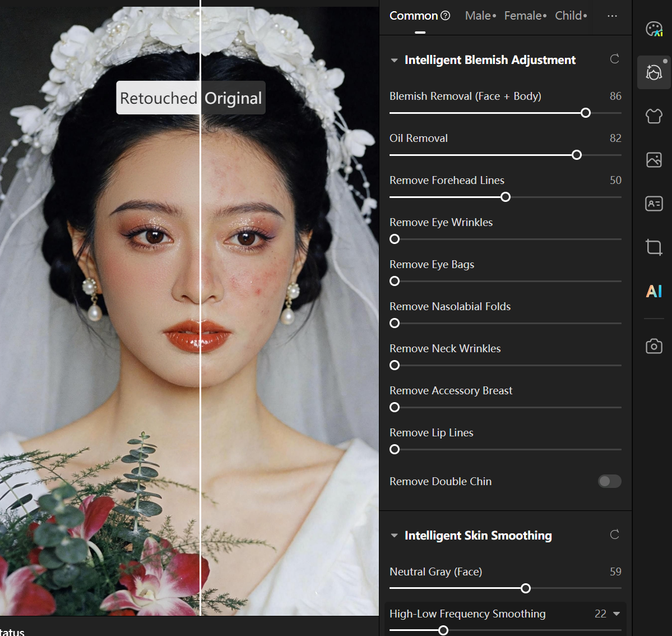Collapse the Intelligent Blemish Adjustment section
The width and height of the screenshot is (672, 636).
(x=394, y=60)
